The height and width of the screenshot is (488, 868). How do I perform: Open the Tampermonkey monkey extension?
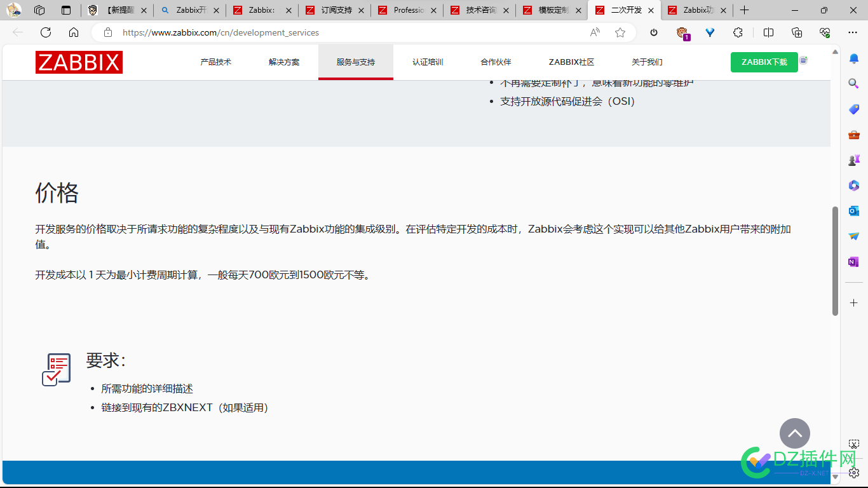pos(682,32)
